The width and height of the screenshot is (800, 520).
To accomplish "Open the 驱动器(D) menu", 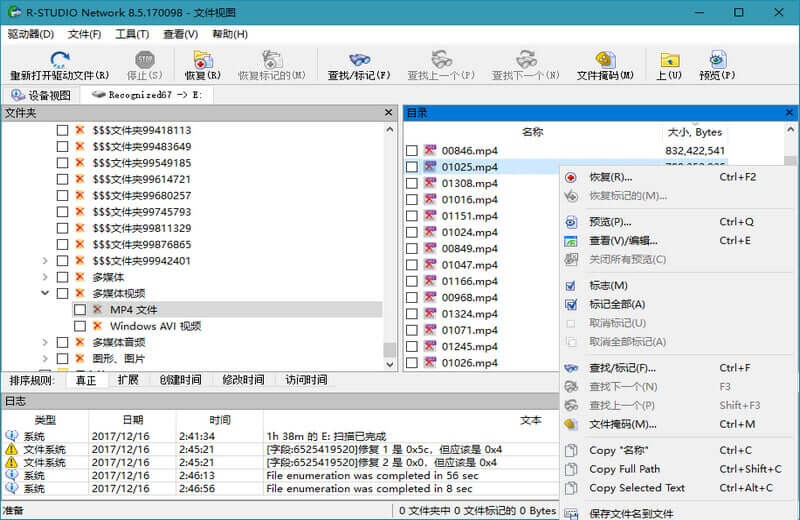I will tap(31, 34).
